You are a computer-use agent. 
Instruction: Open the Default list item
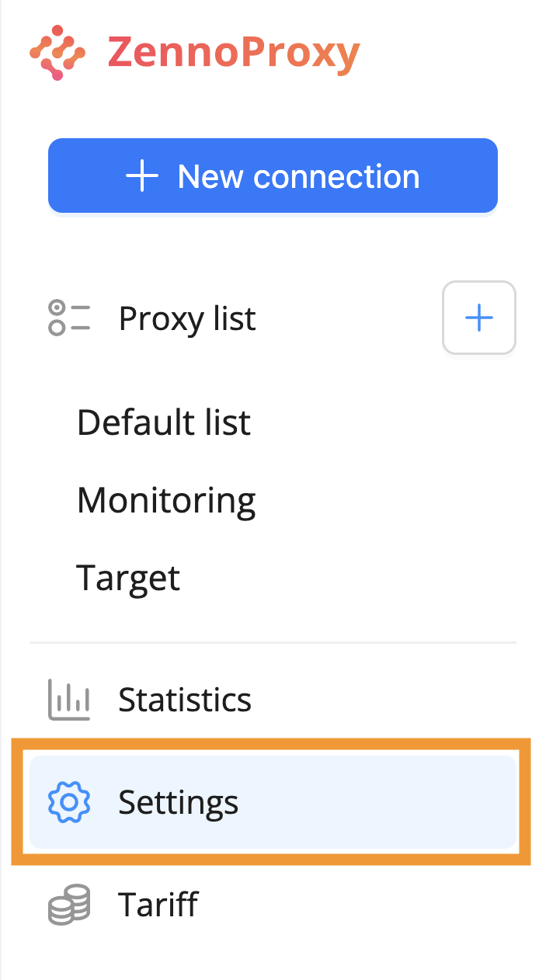coord(164,422)
